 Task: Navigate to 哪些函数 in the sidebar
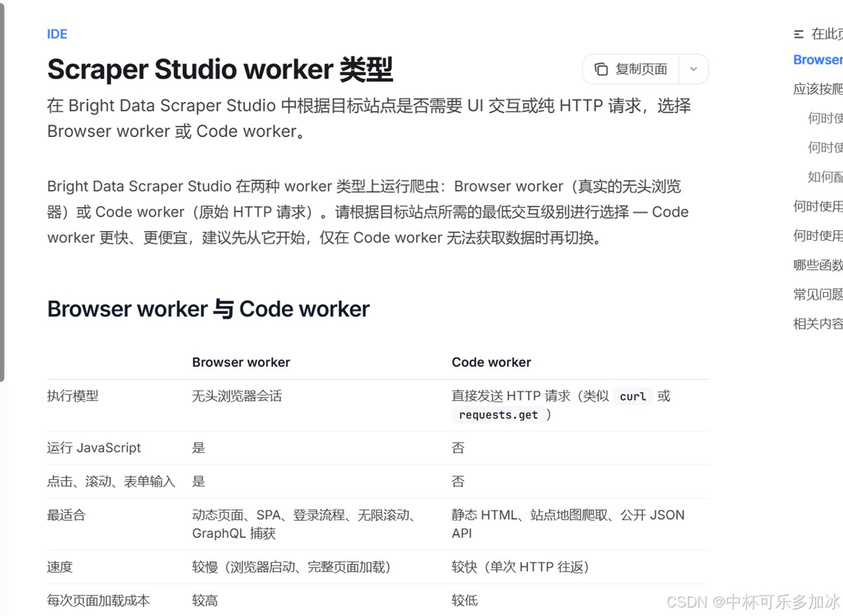coord(818,265)
